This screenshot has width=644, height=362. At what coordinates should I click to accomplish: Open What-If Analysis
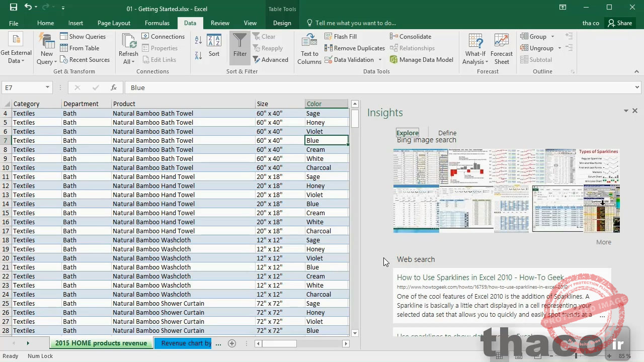coord(475,49)
